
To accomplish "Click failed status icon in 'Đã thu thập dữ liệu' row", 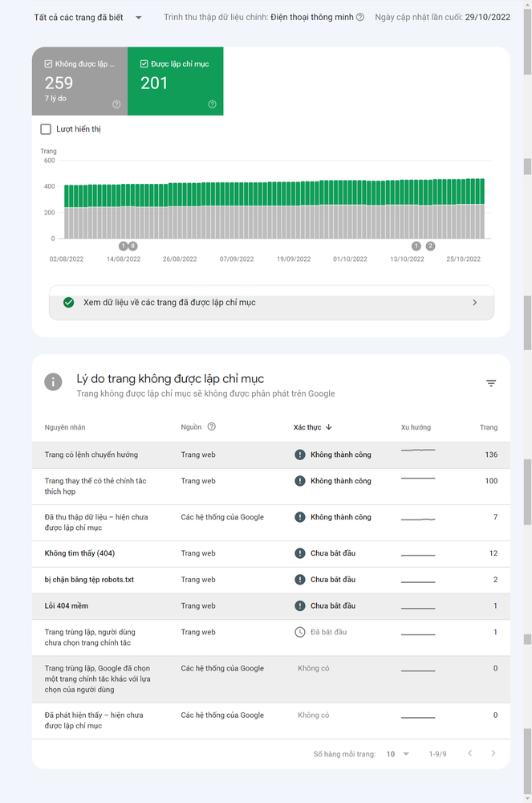I will pos(300,517).
